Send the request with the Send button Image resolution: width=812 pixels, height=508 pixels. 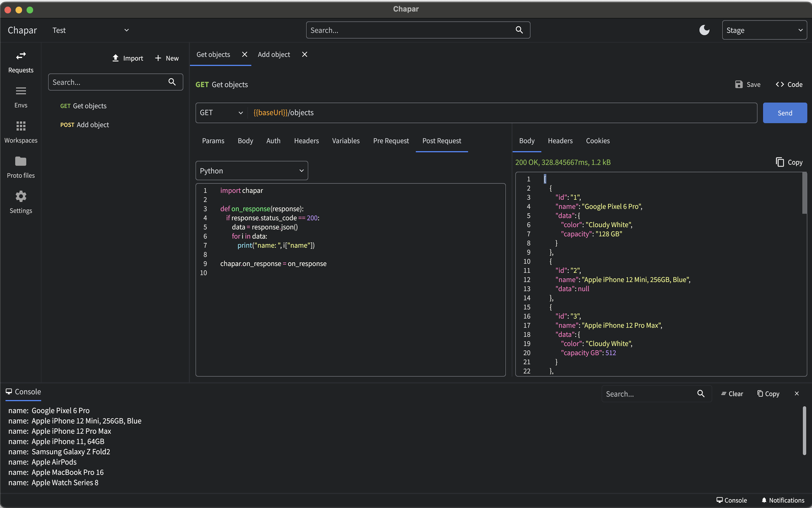[x=785, y=113]
